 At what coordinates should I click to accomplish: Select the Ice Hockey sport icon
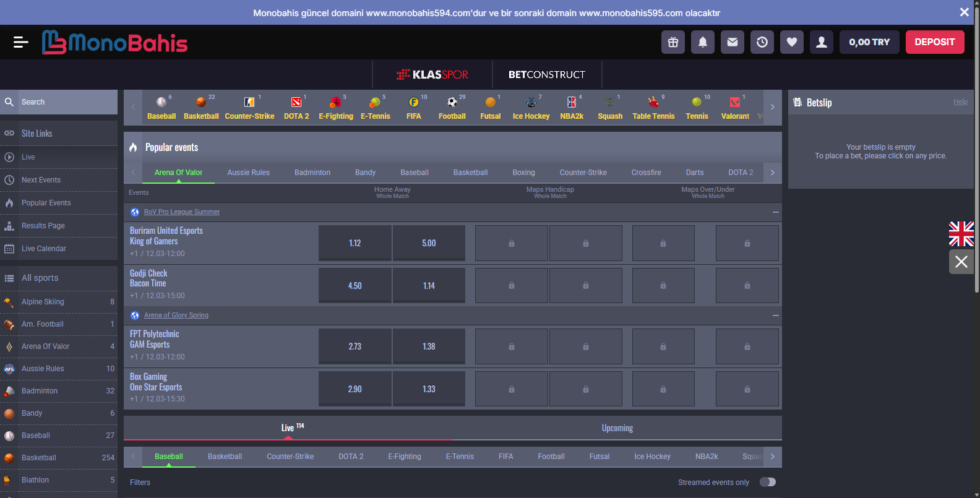pos(531,107)
